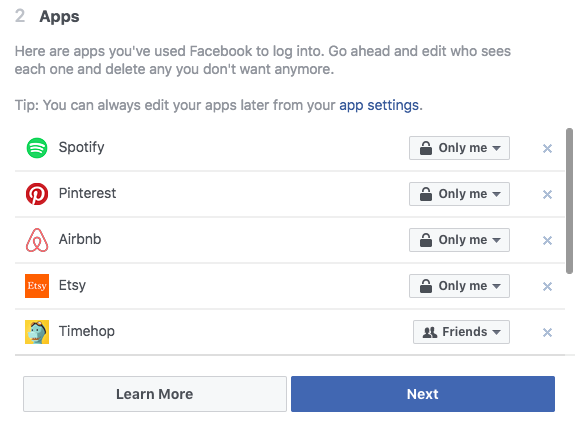
Task: Click the apps list vertical scrollbar
Action: coord(569,201)
